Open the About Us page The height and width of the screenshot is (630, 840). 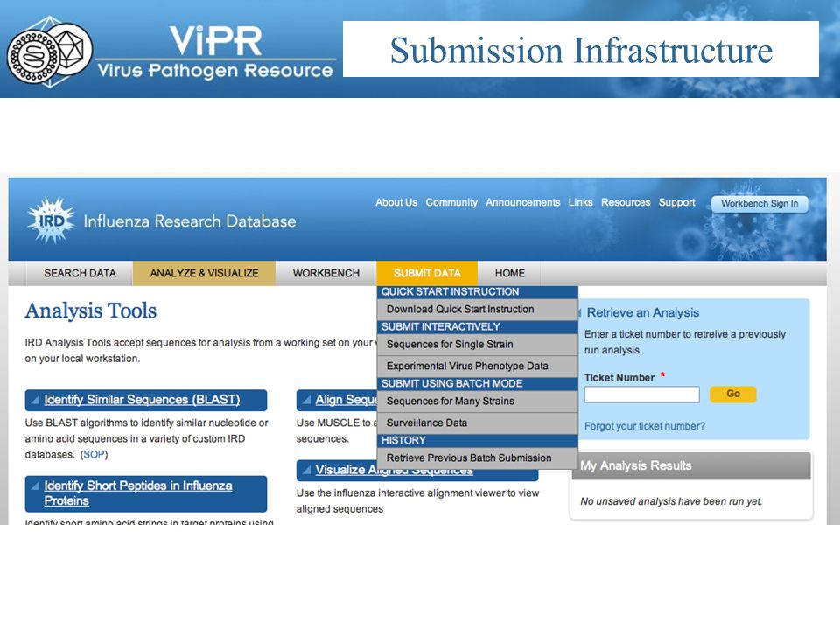(x=395, y=202)
